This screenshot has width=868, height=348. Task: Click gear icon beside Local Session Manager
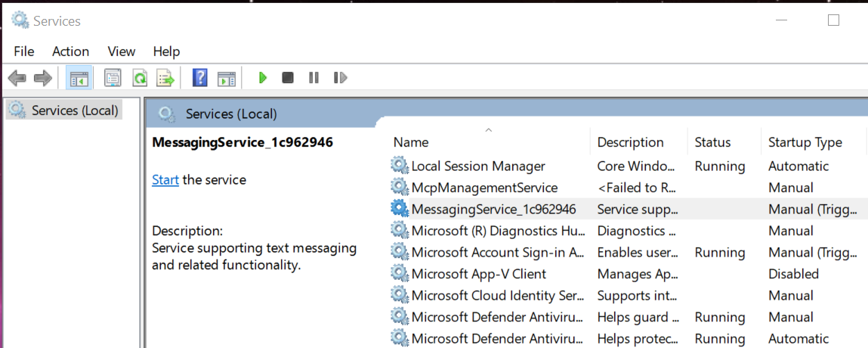399,166
